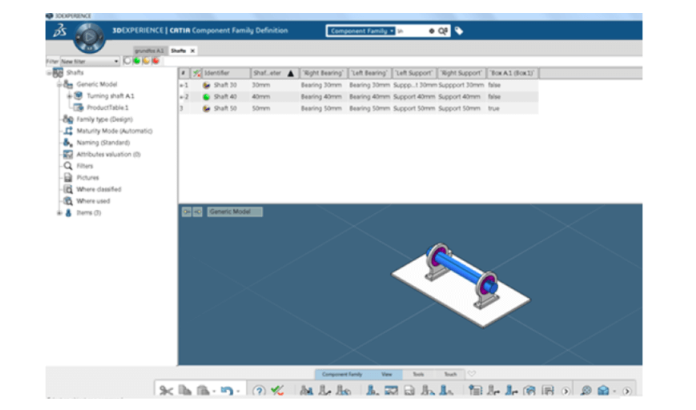Switch to the grundfos A.1 tab
The width and height of the screenshot is (696, 410).
[x=150, y=51]
